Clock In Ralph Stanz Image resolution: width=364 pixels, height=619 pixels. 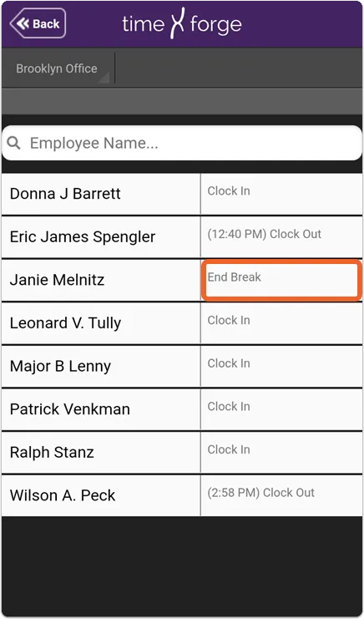coord(281,452)
